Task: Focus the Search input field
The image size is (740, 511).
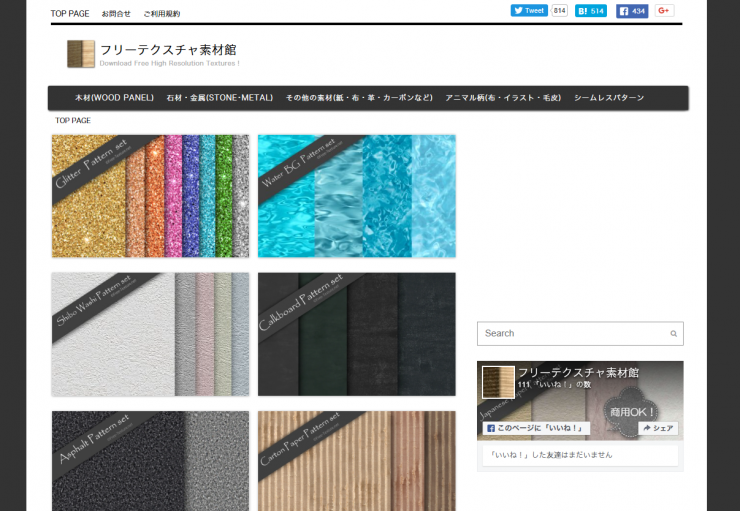Action: click(x=580, y=334)
